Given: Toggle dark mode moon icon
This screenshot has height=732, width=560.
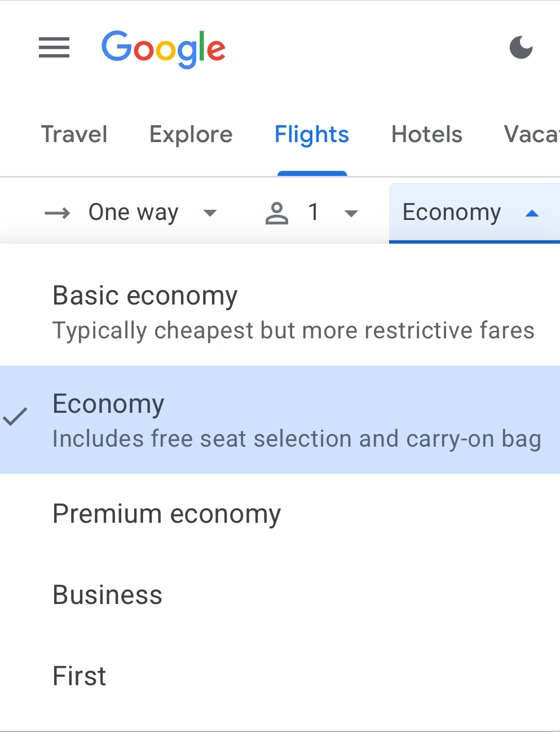Looking at the screenshot, I should tap(521, 47).
